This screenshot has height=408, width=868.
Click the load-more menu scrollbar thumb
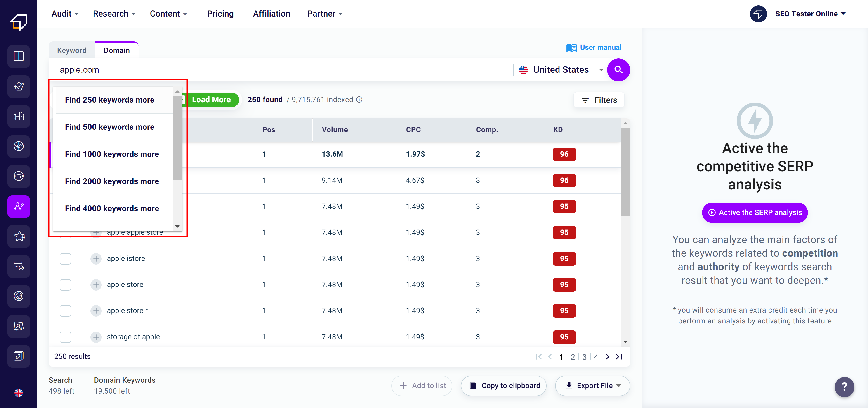177,138
